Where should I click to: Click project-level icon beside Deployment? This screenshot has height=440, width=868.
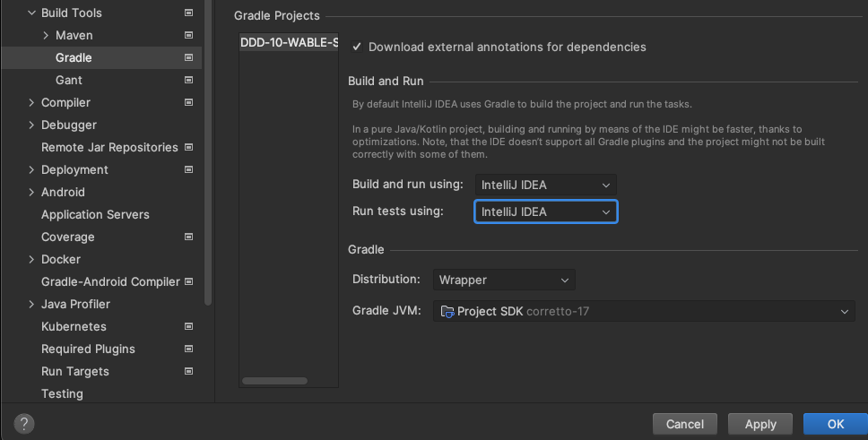point(189,169)
